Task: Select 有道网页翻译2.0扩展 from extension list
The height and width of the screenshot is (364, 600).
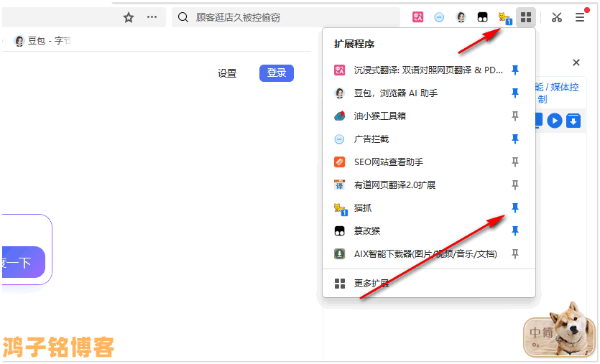Action: click(x=394, y=185)
